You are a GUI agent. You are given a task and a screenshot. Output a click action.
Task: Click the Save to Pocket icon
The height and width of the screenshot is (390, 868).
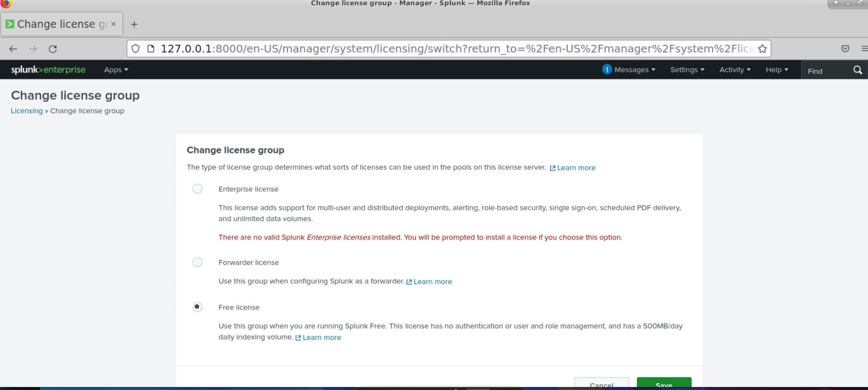(845, 49)
